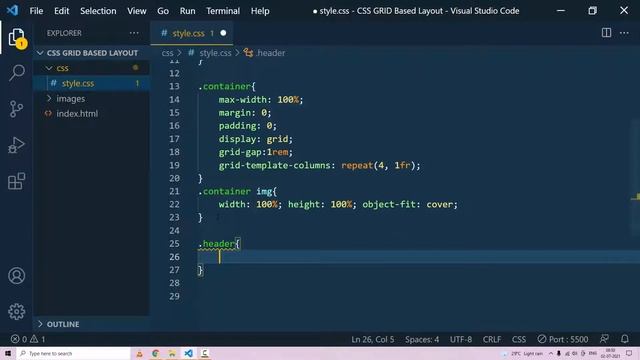Open the Manage gear icon
This screenshot has height=360, width=640.
click(x=17, y=312)
